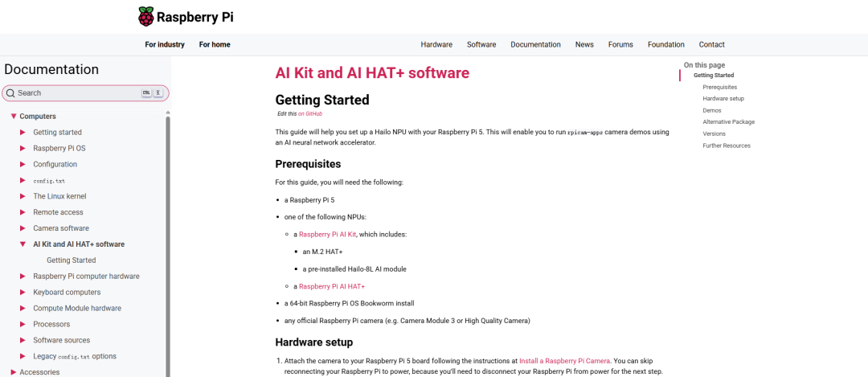Expand Compute Module hardware arrow
Viewport: 868px width, 377px height.
pyautogui.click(x=23, y=309)
